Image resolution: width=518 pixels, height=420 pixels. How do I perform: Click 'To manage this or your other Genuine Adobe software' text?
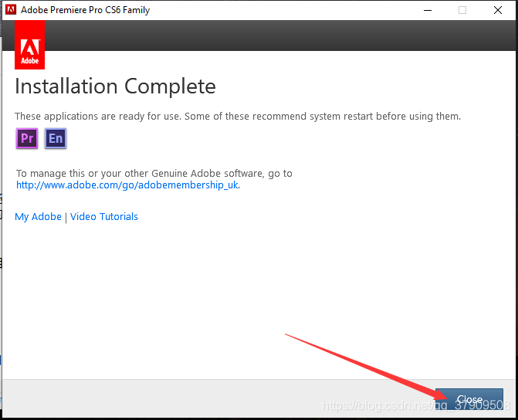(154, 173)
